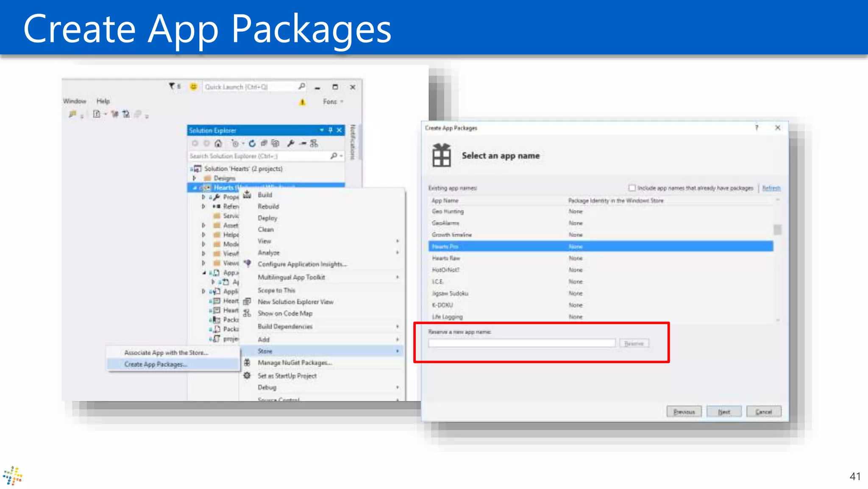Click the Refresh icon in Solution Explorer toolbar

click(x=252, y=143)
